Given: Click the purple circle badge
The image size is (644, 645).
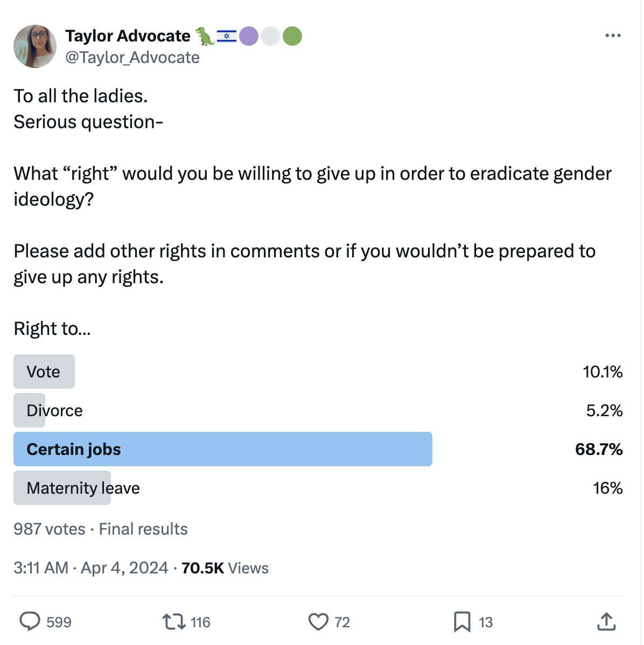Looking at the screenshot, I should [x=249, y=36].
